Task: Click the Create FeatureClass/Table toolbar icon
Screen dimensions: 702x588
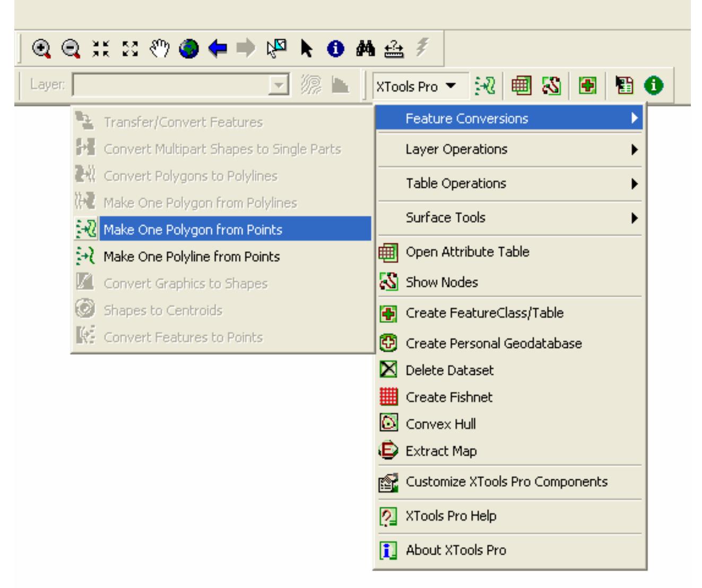Action: click(x=587, y=85)
